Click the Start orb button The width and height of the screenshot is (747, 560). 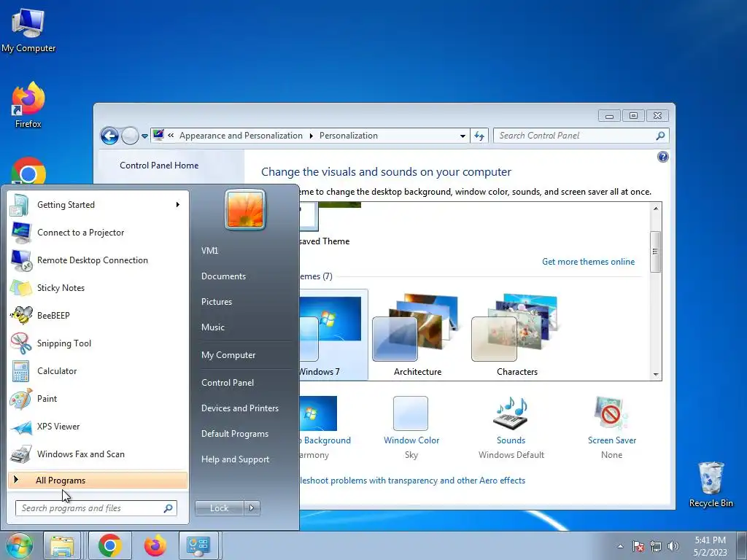point(19,545)
